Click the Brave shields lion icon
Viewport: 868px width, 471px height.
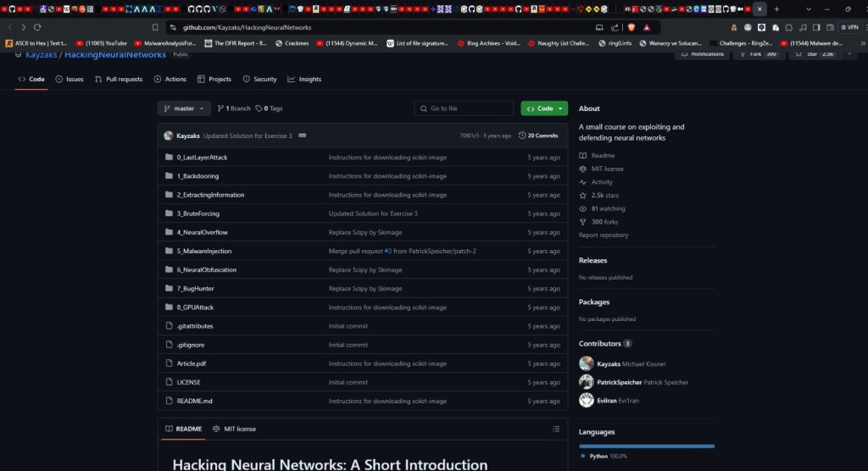coord(631,27)
